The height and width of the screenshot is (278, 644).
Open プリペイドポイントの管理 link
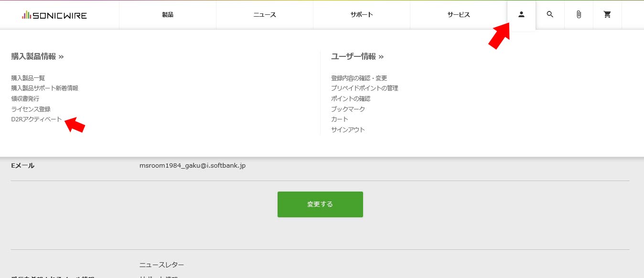(x=365, y=88)
